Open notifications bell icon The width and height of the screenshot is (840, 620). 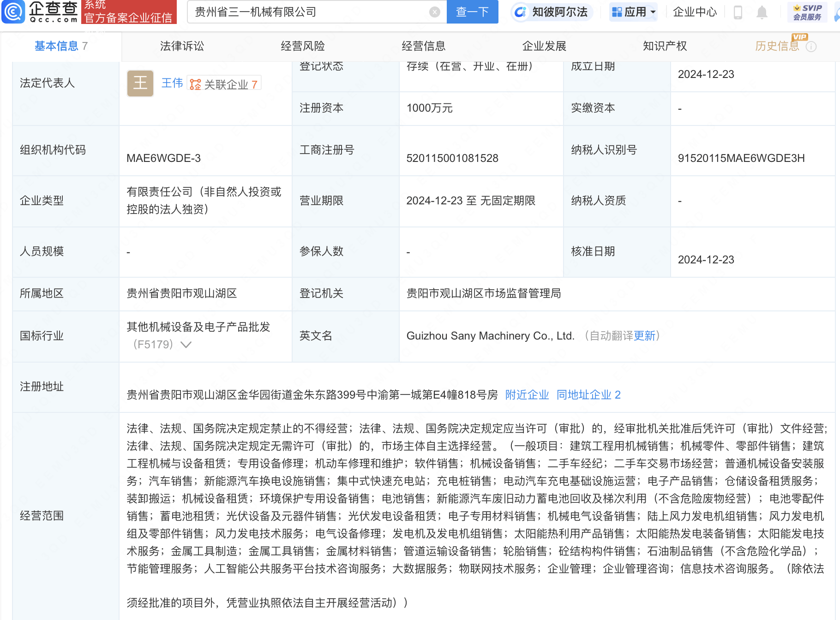pyautogui.click(x=762, y=12)
